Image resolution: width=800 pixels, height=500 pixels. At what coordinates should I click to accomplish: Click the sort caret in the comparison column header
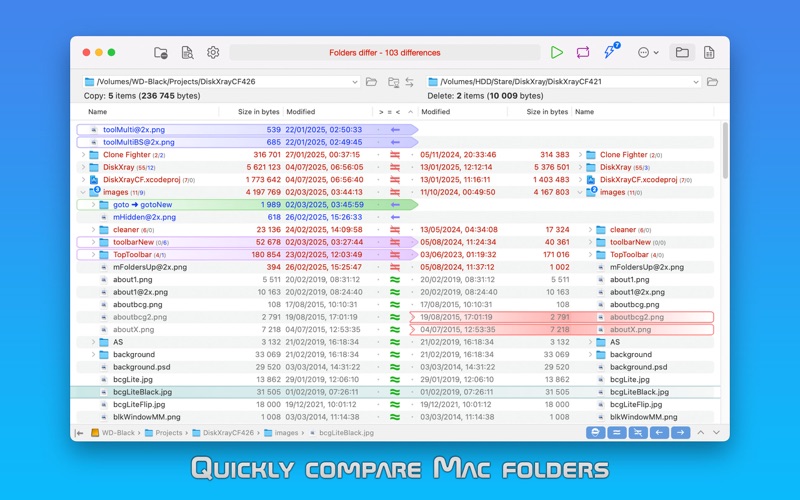(x=410, y=112)
